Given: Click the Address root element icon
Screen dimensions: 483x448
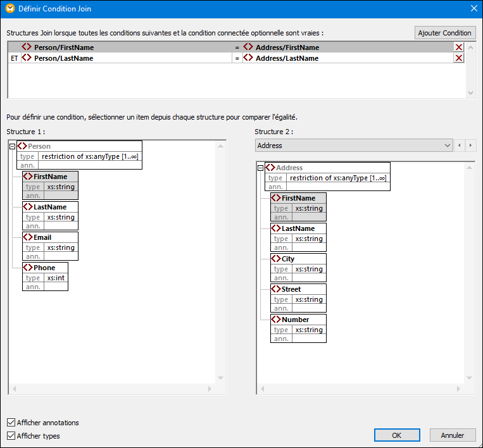Looking at the screenshot, I should point(270,168).
